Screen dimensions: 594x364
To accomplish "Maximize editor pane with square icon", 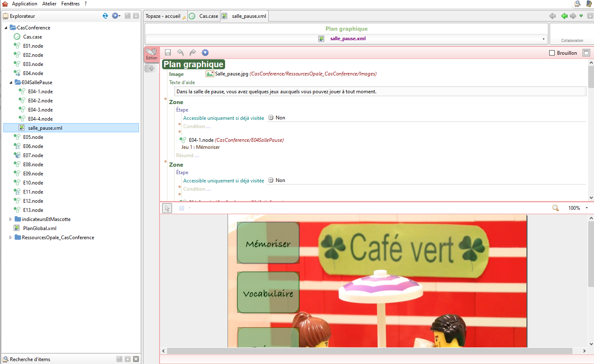I will click(x=586, y=53).
